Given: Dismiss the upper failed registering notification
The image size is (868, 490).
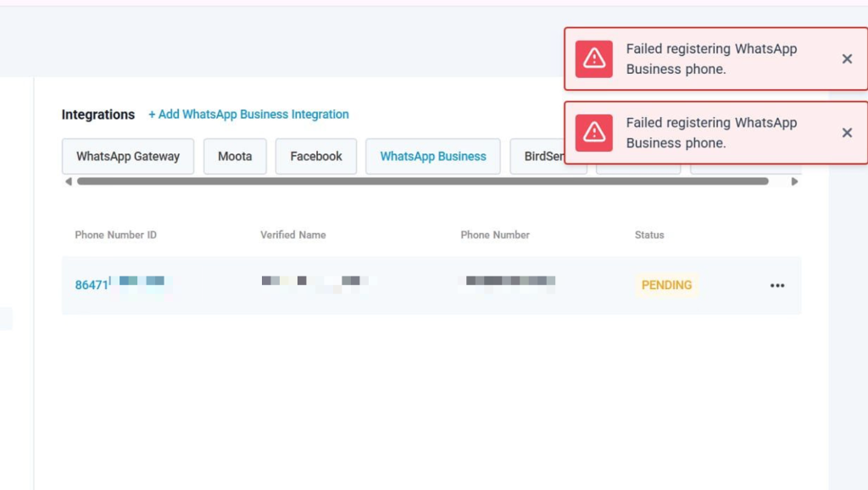Looking at the screenshot, I should [847, 59].
